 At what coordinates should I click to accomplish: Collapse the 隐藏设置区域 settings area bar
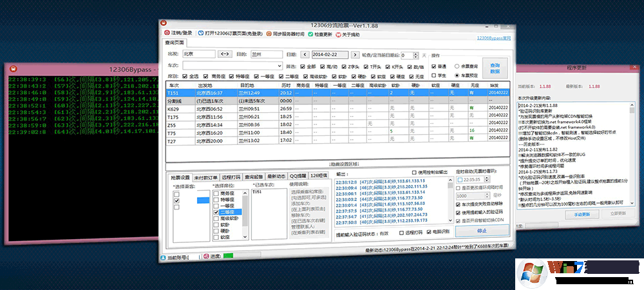(x=337, y=165)
